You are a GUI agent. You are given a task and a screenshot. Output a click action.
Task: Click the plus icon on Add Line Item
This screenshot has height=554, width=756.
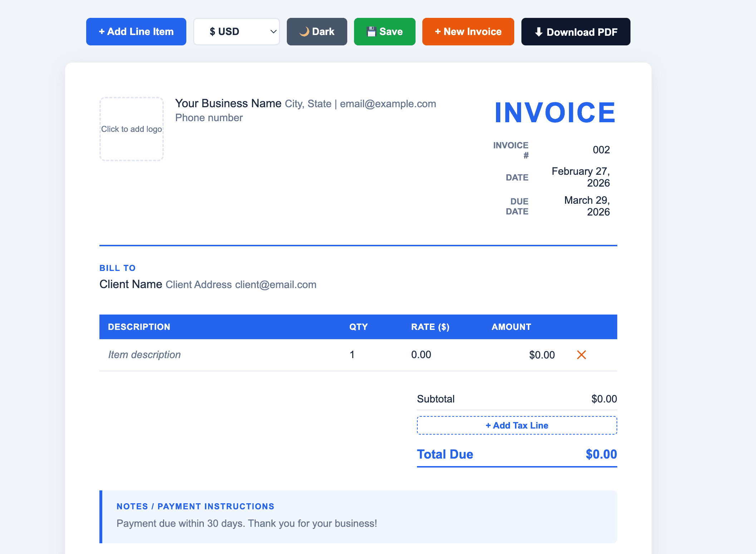pyautogui.click(x=102, y=31)
